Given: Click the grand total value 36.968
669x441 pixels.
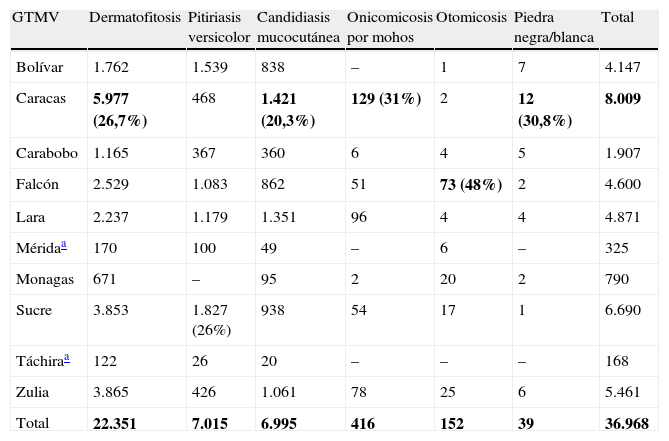Looking at the screenshot, I should coord(628,424).
